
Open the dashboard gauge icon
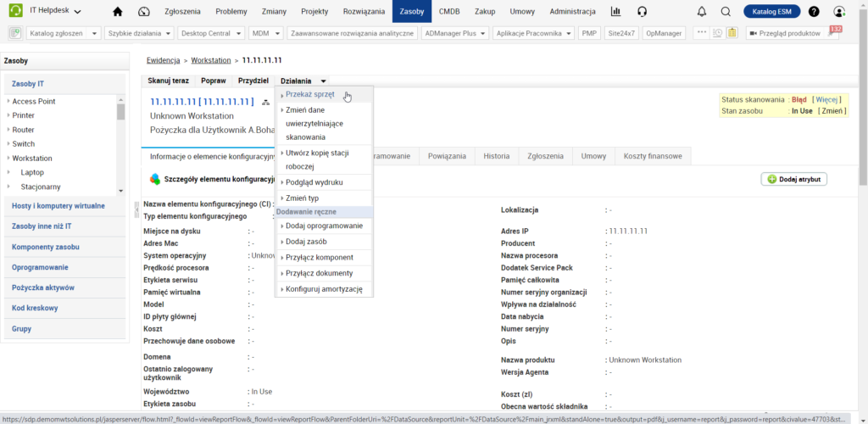[143, 11]
